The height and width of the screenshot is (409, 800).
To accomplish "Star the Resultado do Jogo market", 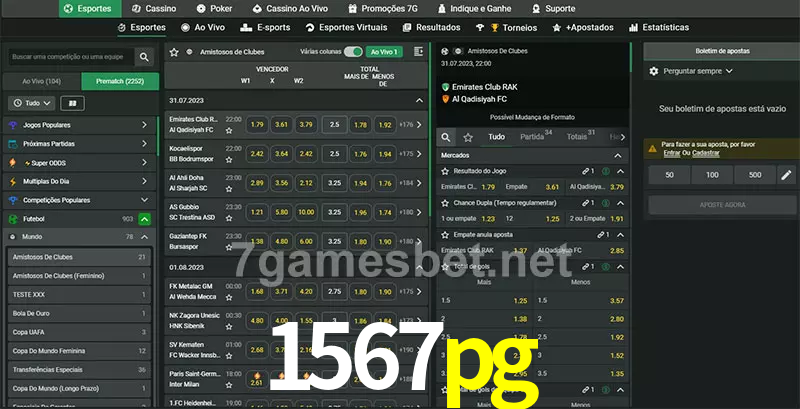I will pos(445,171).
